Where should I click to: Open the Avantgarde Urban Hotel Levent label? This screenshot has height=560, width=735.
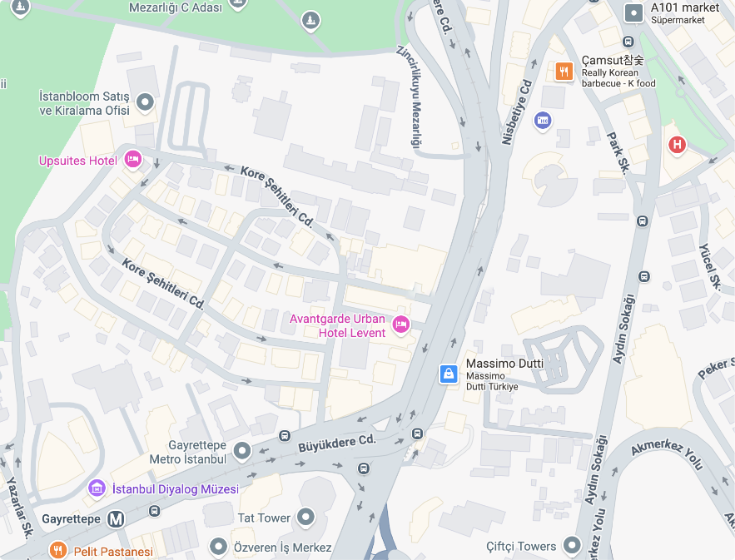(337, 325)
